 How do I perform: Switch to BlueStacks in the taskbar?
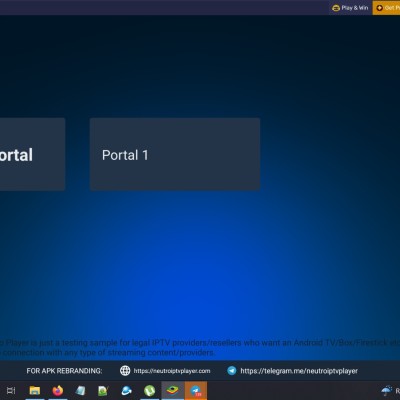coord(172,390)
